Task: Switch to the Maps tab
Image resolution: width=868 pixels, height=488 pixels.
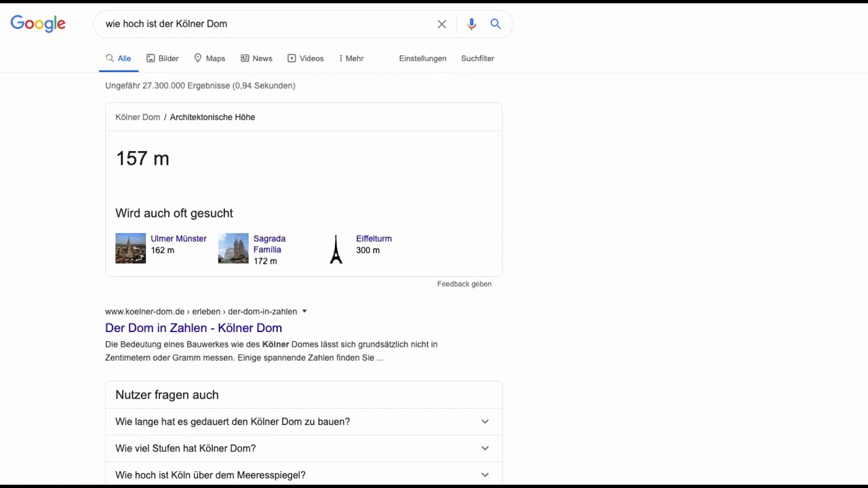Action: point(210,58)
